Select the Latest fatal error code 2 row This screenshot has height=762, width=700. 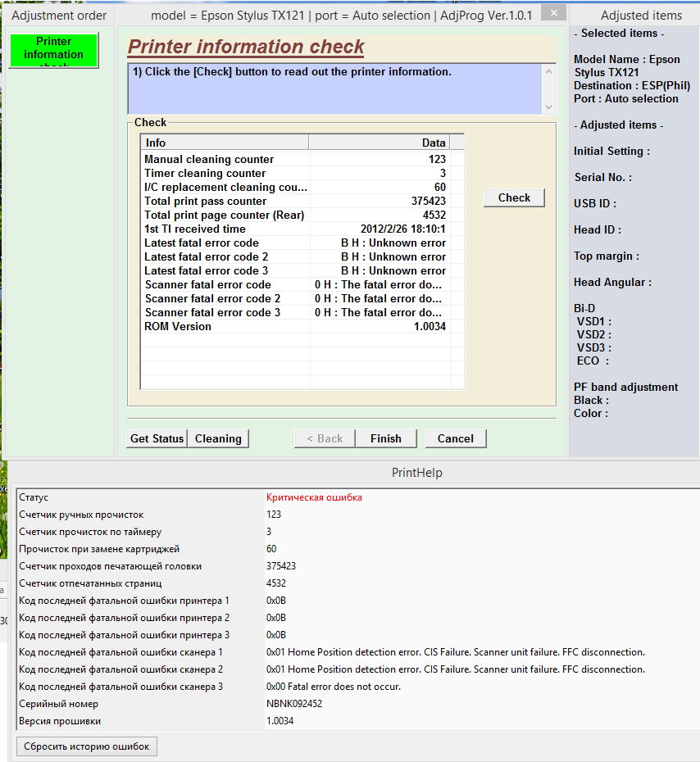tap(296, 257)
